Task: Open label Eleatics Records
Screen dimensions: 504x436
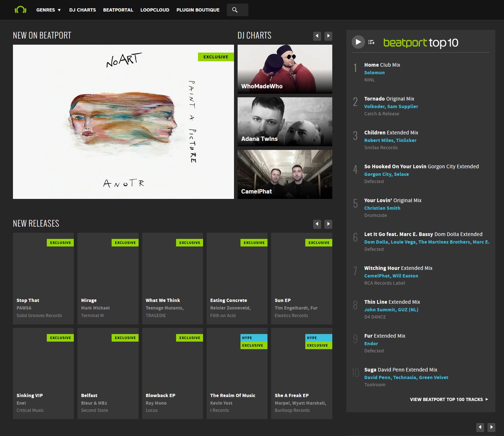Action: tap(291, 315)
